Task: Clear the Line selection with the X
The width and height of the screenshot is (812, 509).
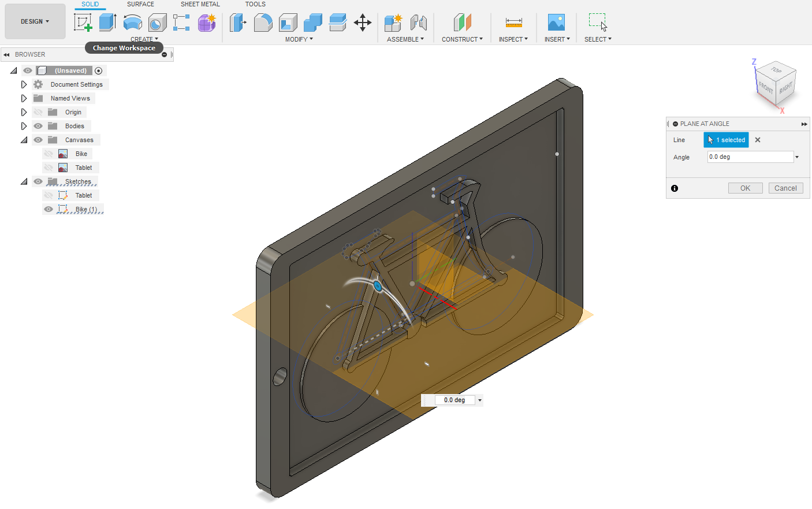Action: (758, 140)
